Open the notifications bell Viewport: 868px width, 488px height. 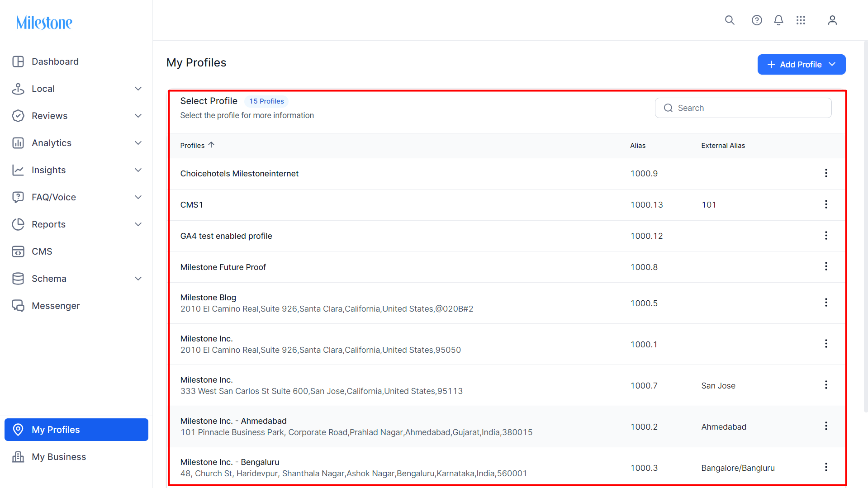click(778, 20)
